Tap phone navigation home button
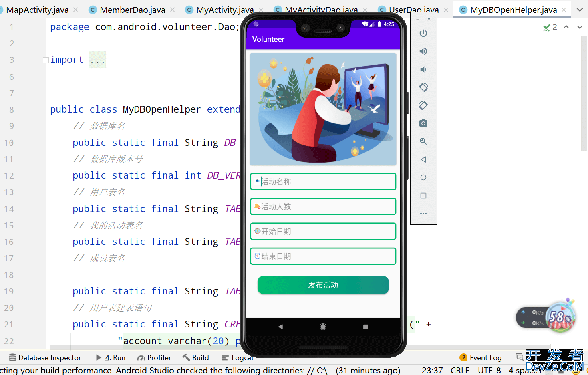Viewport: 588px width, 375px height. coord(323,327)
